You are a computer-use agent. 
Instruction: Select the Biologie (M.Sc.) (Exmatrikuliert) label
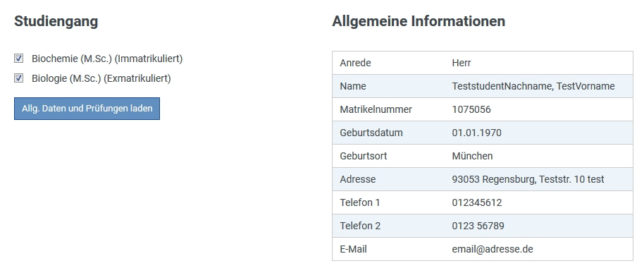click(x=101, y=78)
